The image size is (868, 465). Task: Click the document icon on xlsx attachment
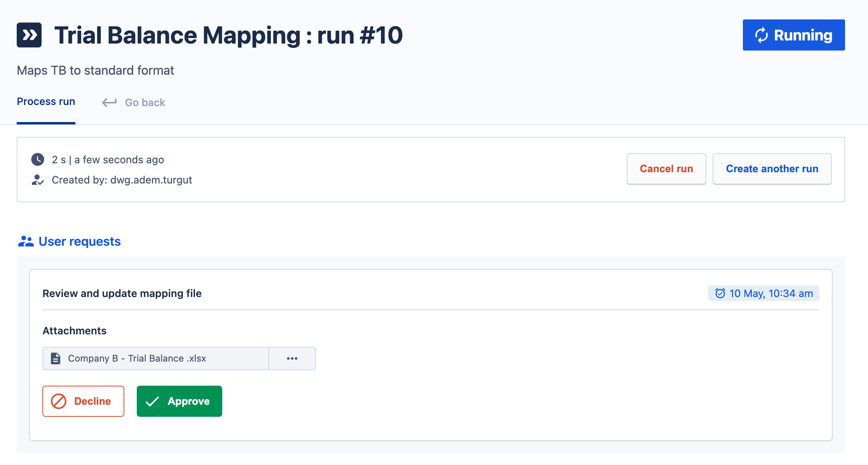coord(56,358)
